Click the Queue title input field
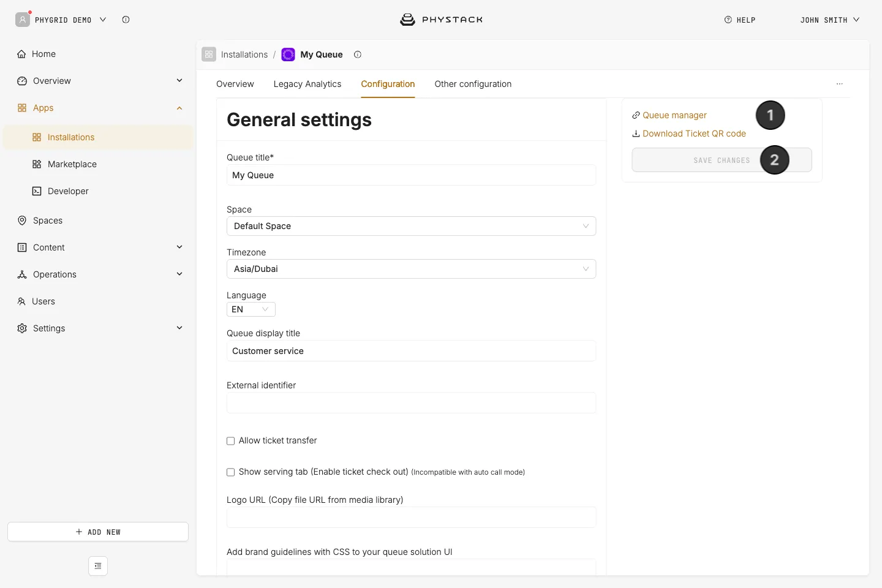Viewport: 882px width, 588px height. click(x=411, y=175)
